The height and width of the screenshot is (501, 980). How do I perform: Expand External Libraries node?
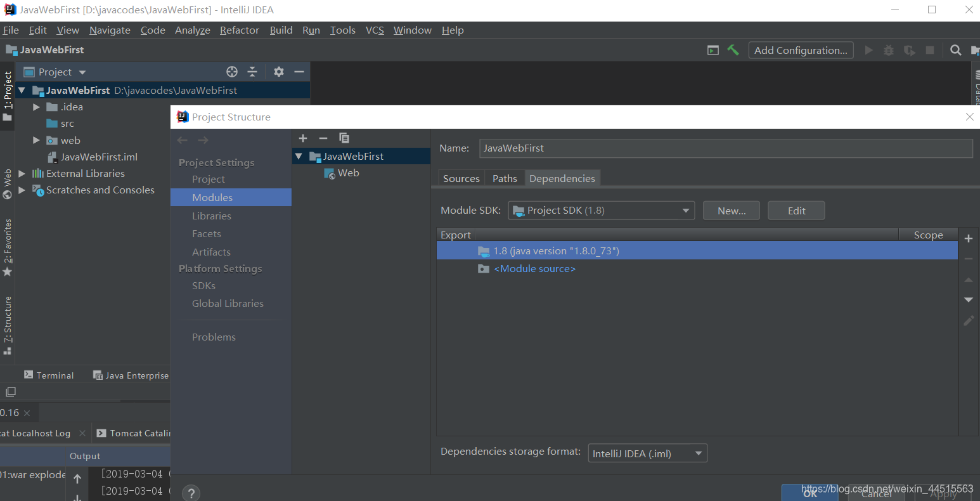[x=22, y=173]
